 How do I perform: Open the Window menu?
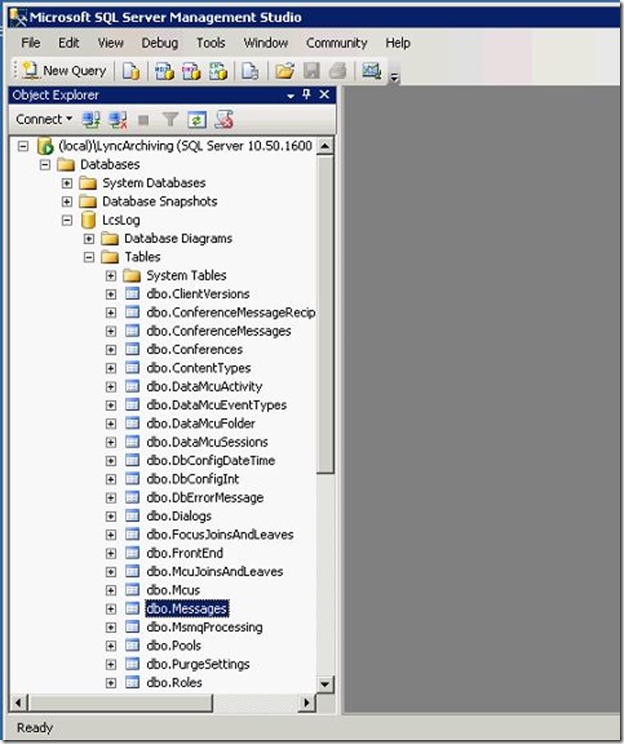[266, 43]
